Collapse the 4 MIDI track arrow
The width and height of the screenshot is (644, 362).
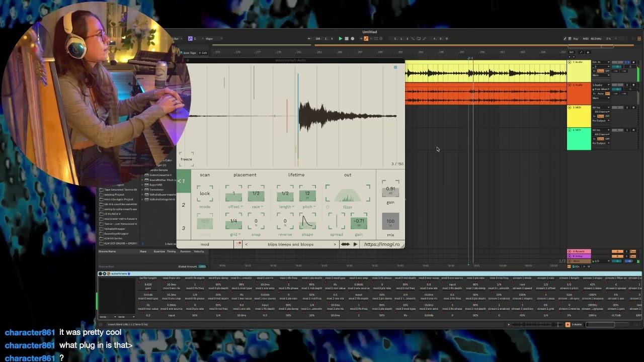click(x=569, y=130)
